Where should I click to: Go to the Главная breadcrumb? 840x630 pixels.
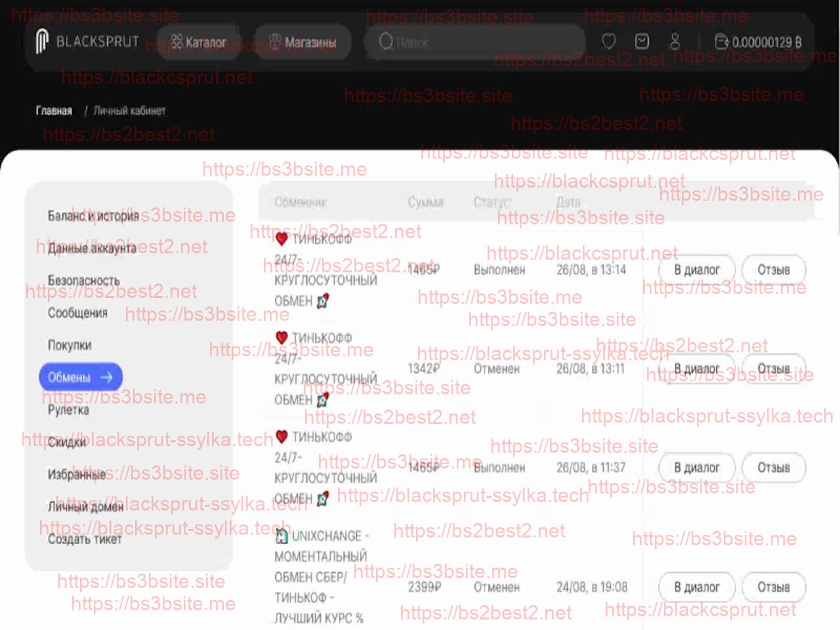click(54, 110)
